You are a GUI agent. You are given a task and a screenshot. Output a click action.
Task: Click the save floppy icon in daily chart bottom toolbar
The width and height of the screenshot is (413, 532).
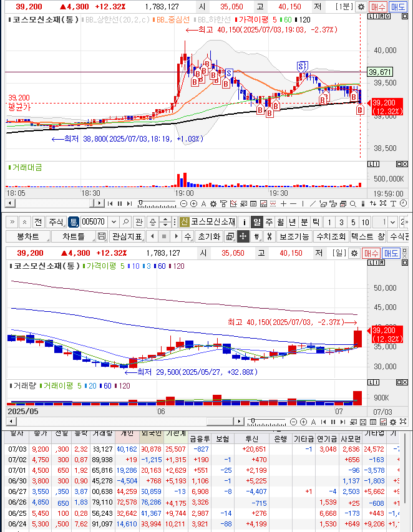click(363, 422)
